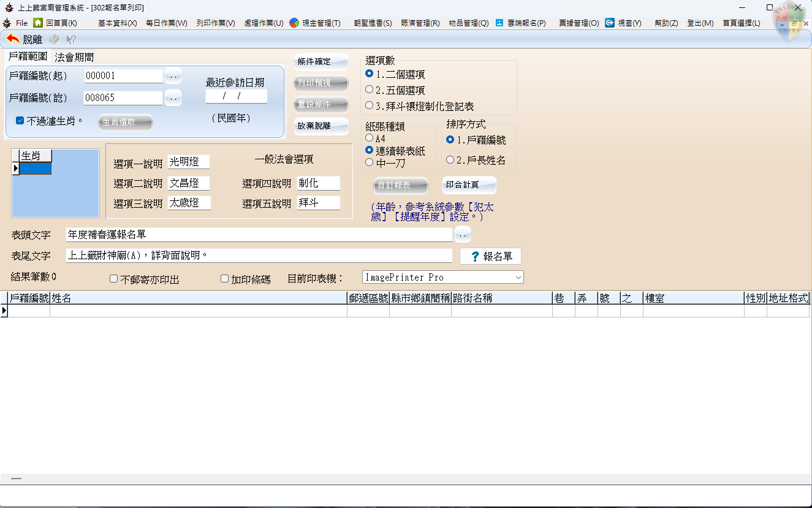812x508 pixels.
Task: Switch to the 法會期間 tab
Action: click(74, 57)
